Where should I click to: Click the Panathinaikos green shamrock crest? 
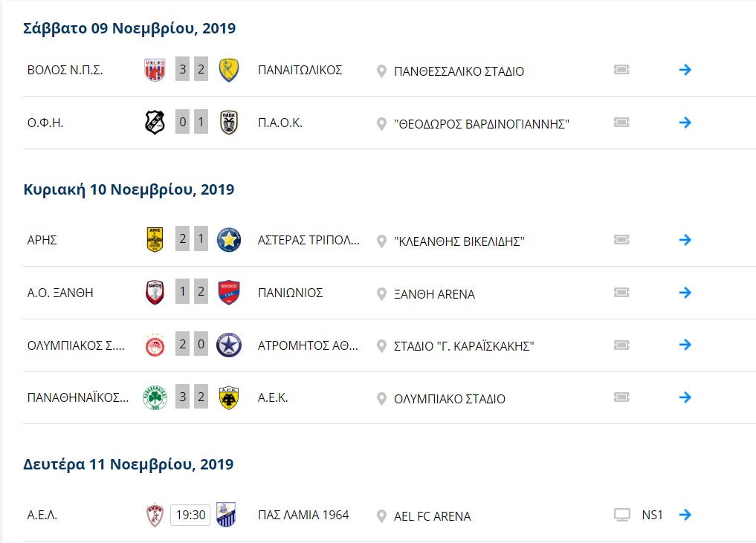pyautogui.click(x=155, y=397)
